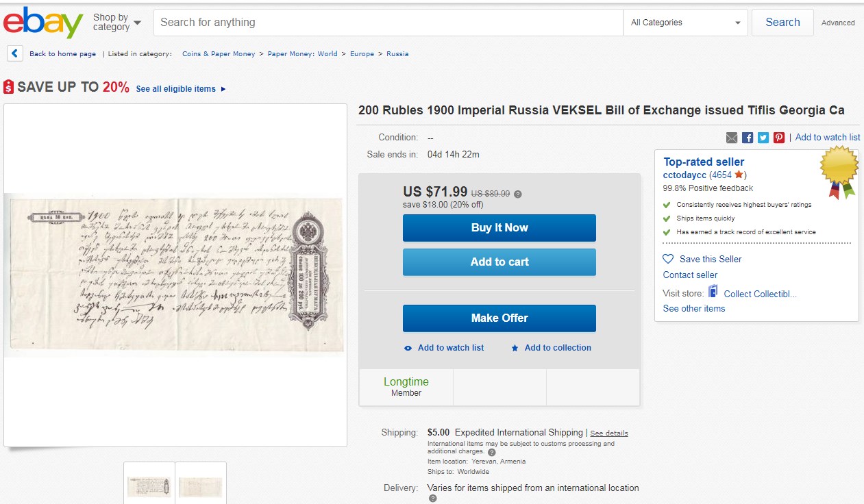The image size is (864, 504).
Task: Expand the All Categories dropdown
Action: pos(686,23)
